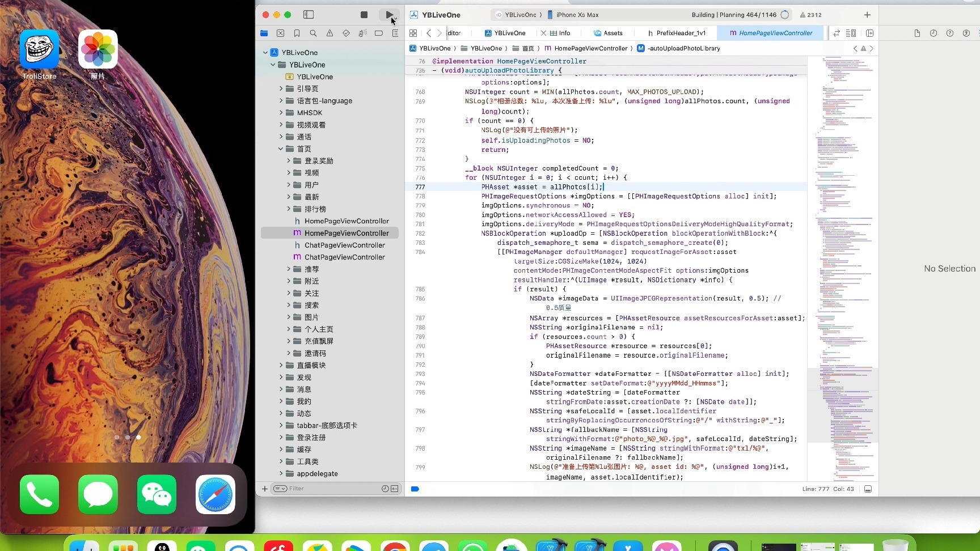This screenshot has height=551, width=980.
Task: Expand the 排行榜 folder
Action: (289, 209)
